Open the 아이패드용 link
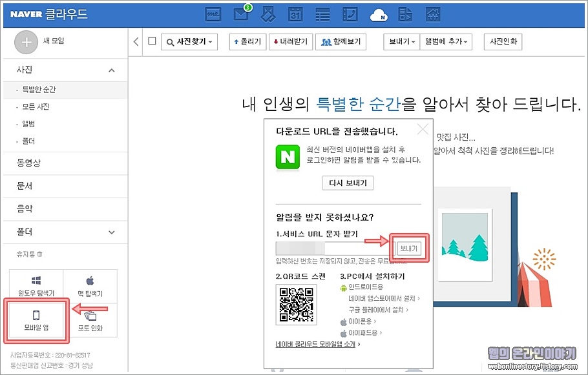 (361, 332)
